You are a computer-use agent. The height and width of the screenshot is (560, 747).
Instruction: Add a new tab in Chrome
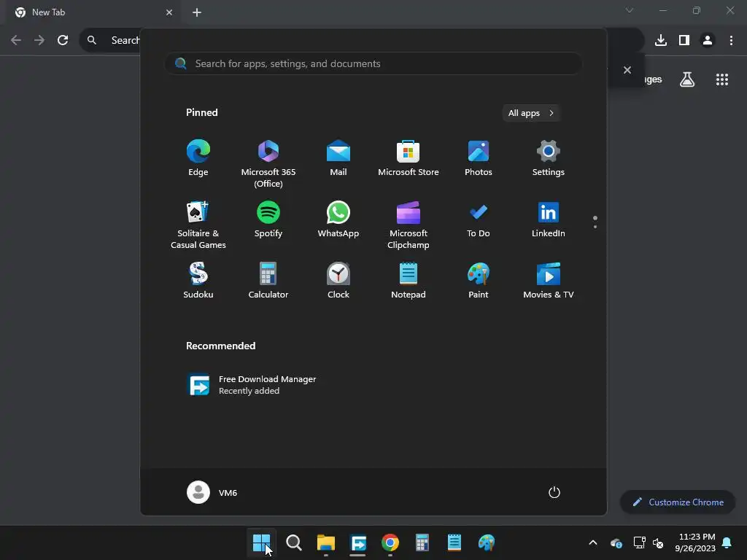click(197, 12)
